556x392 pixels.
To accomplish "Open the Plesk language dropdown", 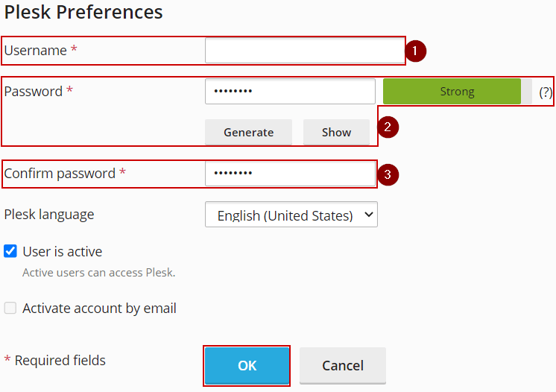I will 291,215.
